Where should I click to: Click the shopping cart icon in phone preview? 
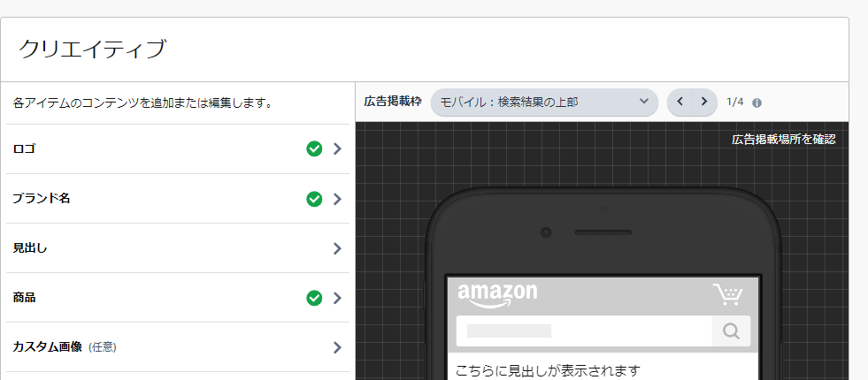coord(727,295)
